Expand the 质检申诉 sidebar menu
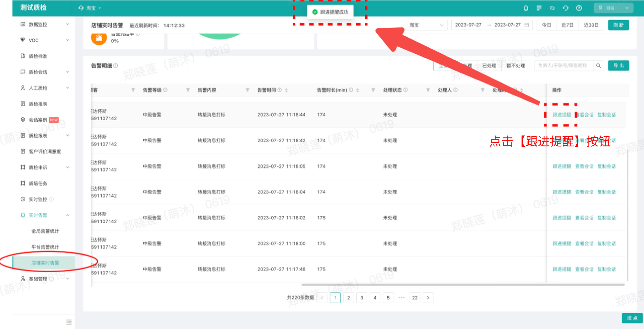Viewport: 644px width, 329px height. point(67,167)
